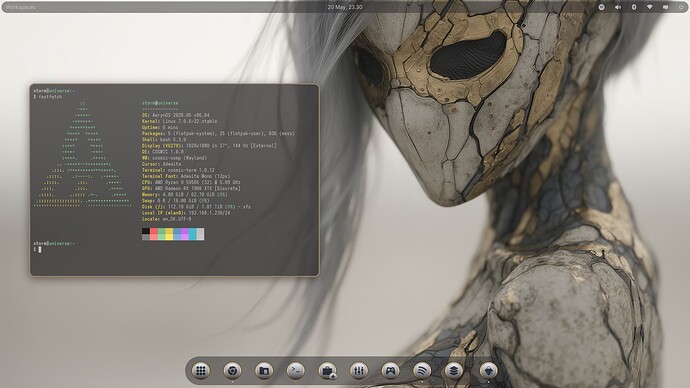Open the sound volume applet
This screenshot has height=388, width=690.
click(x=618, y=7)
